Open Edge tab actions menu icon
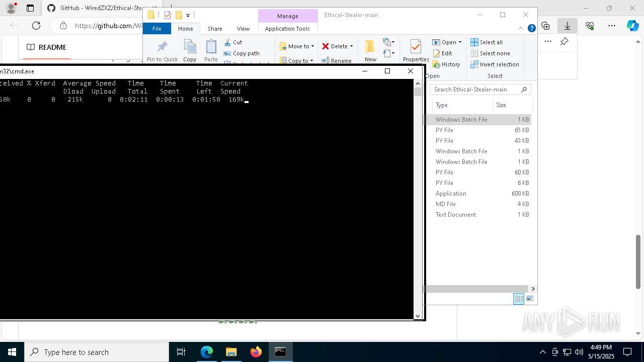This screenshot has width=644, height=362. click(x=30, y=8)
